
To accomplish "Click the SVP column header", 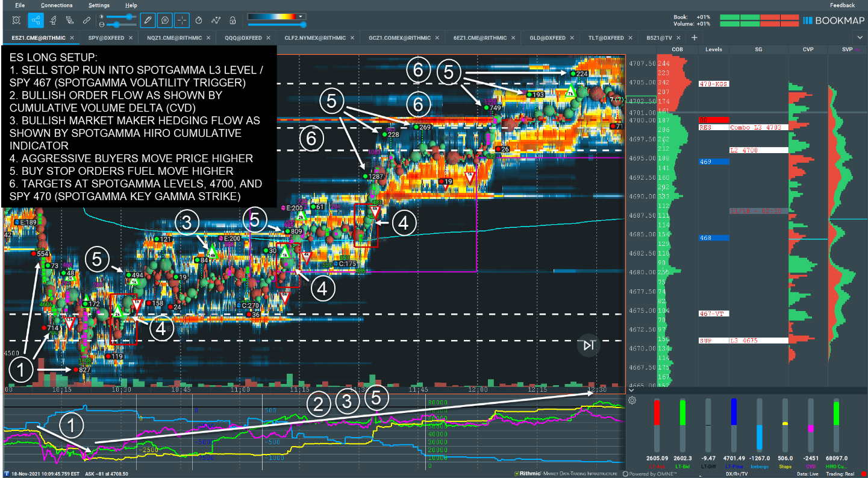I will pyautogui.click(x=847, y=49).
